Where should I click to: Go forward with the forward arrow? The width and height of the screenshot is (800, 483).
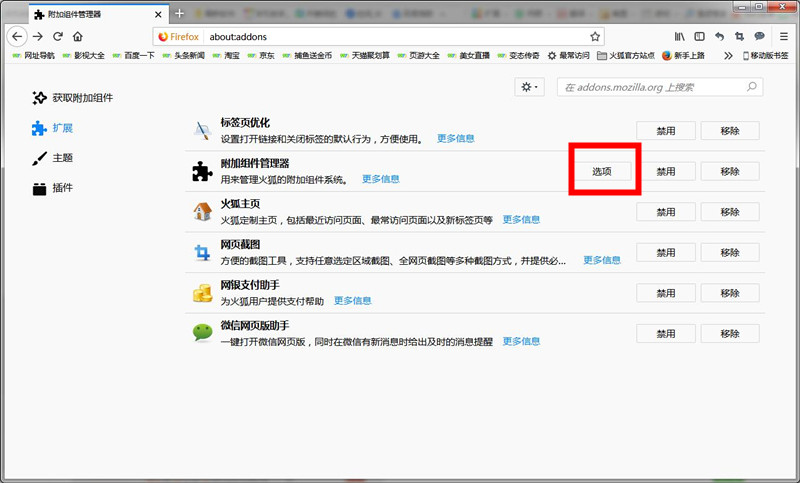pyautogui.click(x=38, y=37)
